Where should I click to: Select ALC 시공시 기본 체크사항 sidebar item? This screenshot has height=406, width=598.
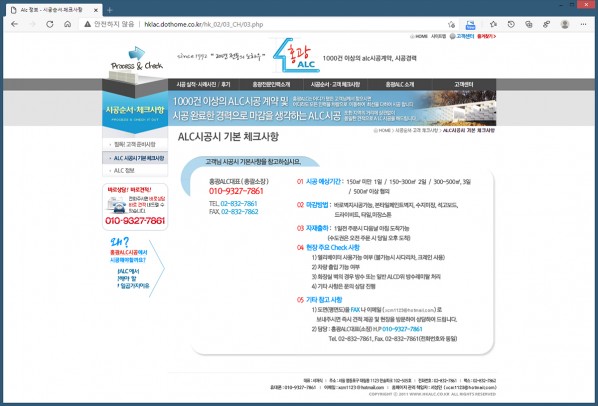pos(135,158)
